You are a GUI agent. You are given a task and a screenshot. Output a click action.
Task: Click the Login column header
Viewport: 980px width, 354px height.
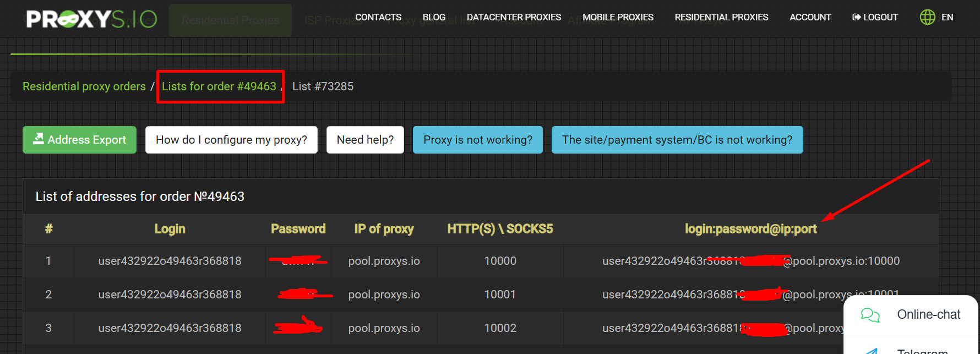pos(170,229)
